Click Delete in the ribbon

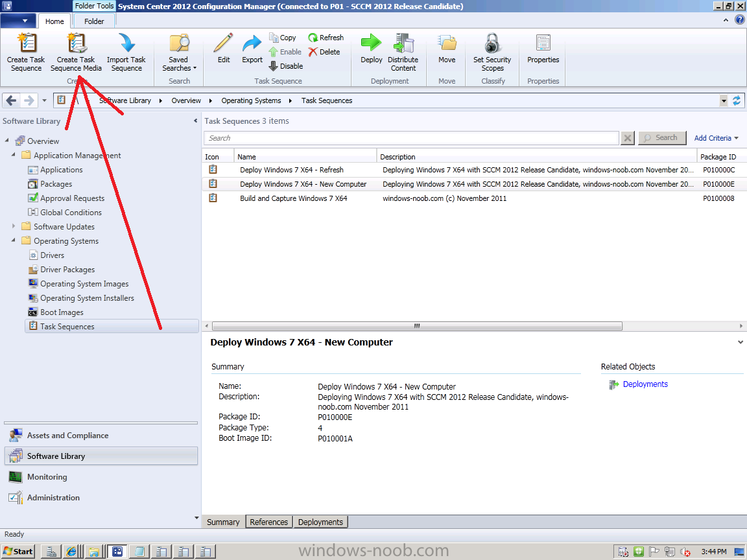point(324,51)
